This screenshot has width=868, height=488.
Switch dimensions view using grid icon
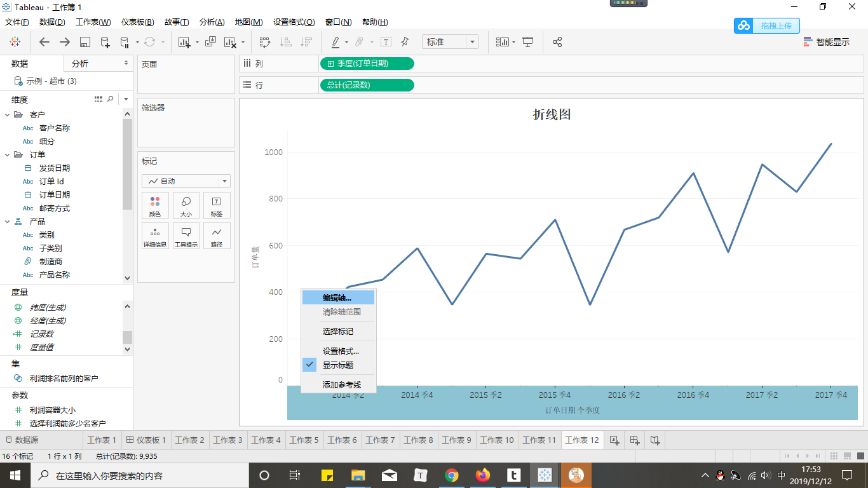(98, 99)
